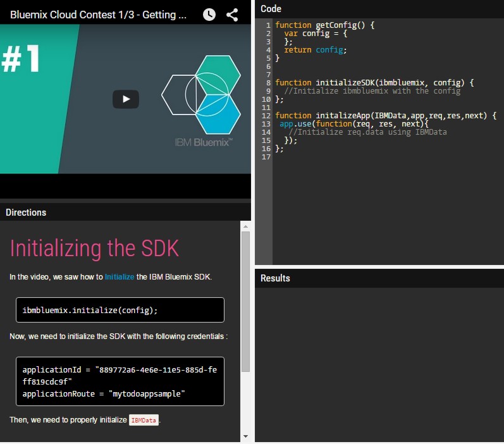The width and height of the screenshot is (504, 444).
Task: Click the scroll up arrow in Directions
Action: point(245,226)
